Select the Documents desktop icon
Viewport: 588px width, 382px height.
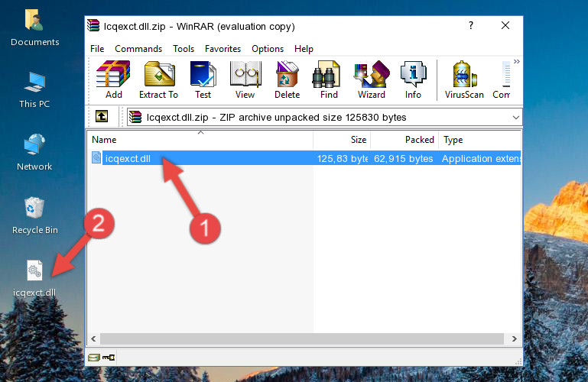coord(35,28)
